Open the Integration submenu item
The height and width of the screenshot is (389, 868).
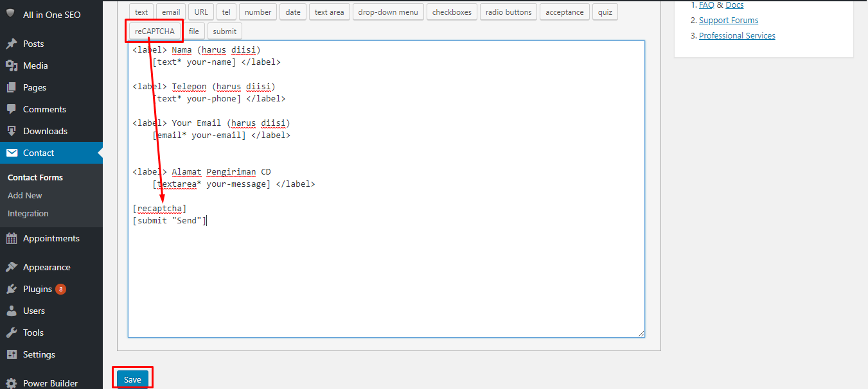pyautogui.click(x=28, y=214)
